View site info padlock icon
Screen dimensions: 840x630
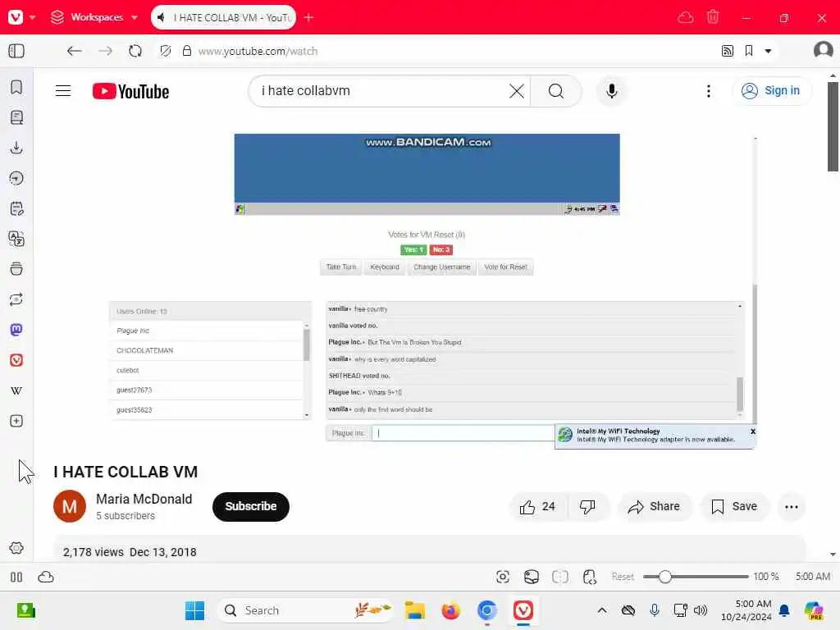pos(187,51)
